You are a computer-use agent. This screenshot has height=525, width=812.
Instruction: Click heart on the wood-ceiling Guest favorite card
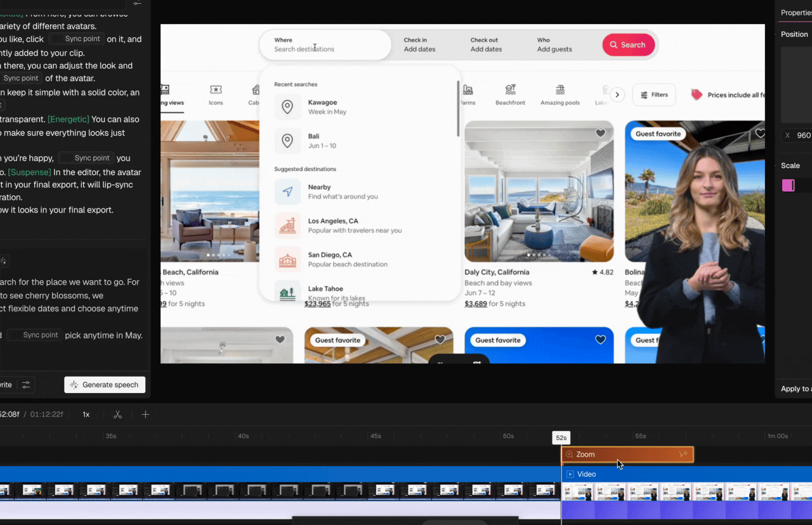pos(440,340)
